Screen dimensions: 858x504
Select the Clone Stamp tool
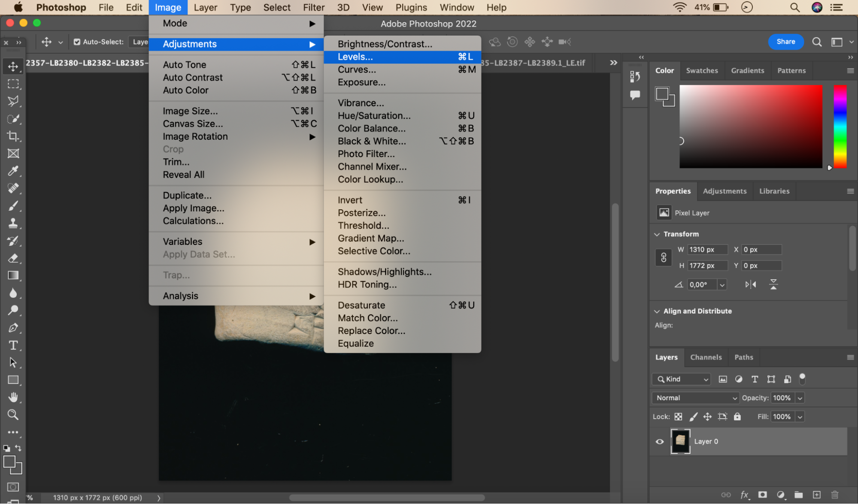click(x=13, y=223)
